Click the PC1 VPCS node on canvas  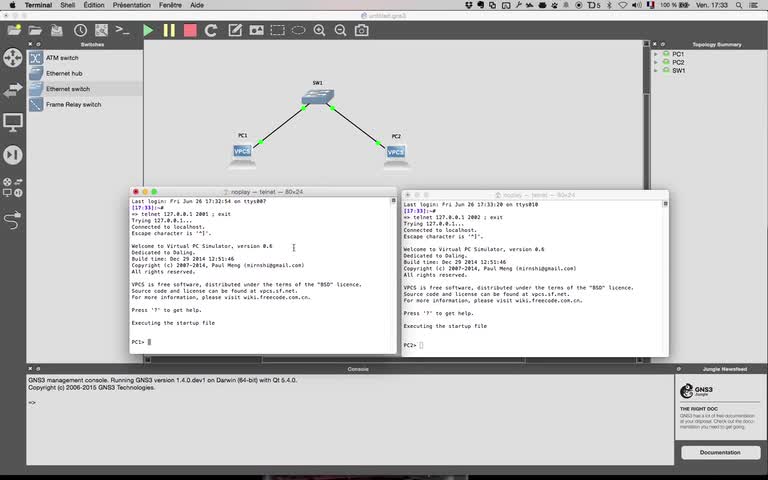[242, 154]
